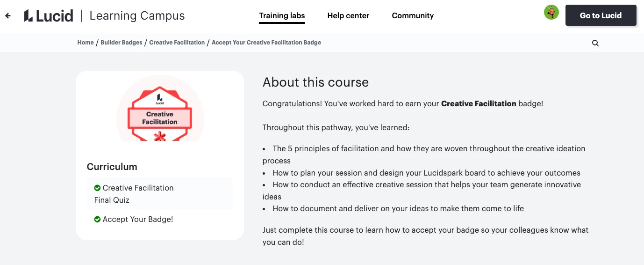Click Throughout this pathway, you've learned text
The width and height of the screenshot is (644, 265).
click(x=336, y=127)
